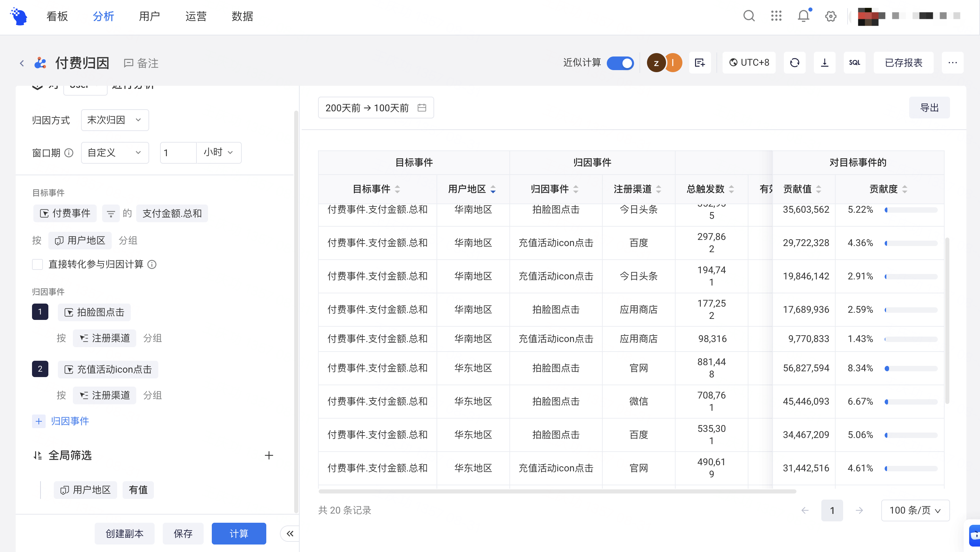Click the page number input field
980x552 pixels.
[x=833, y=510]
